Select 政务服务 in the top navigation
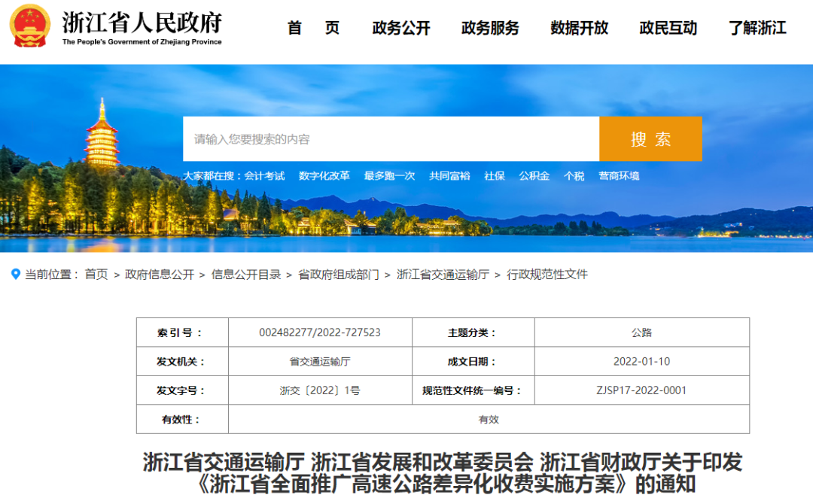The image size is (813, 504). [x=490, y=27]
